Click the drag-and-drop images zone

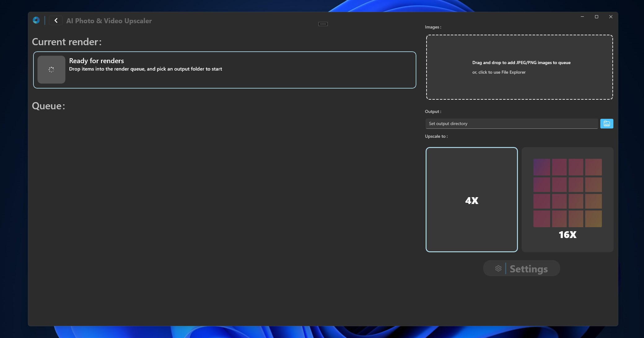(519, 67)
